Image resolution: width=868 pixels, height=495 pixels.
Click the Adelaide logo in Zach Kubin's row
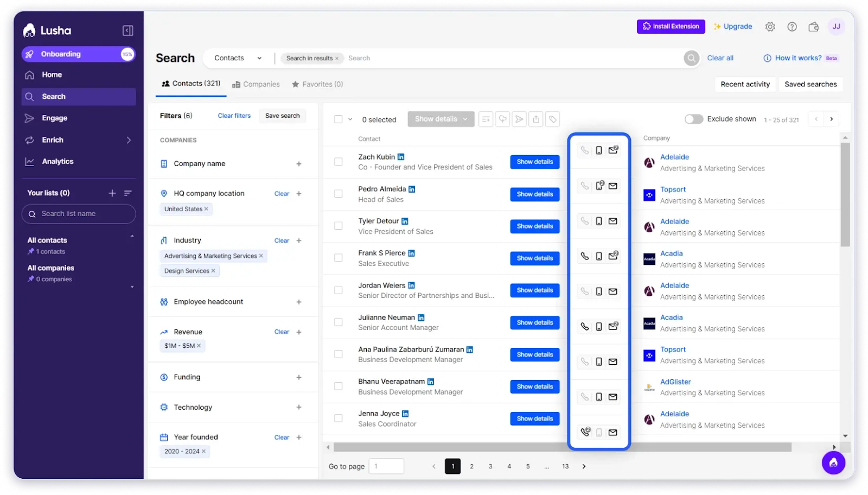(649, 162)
